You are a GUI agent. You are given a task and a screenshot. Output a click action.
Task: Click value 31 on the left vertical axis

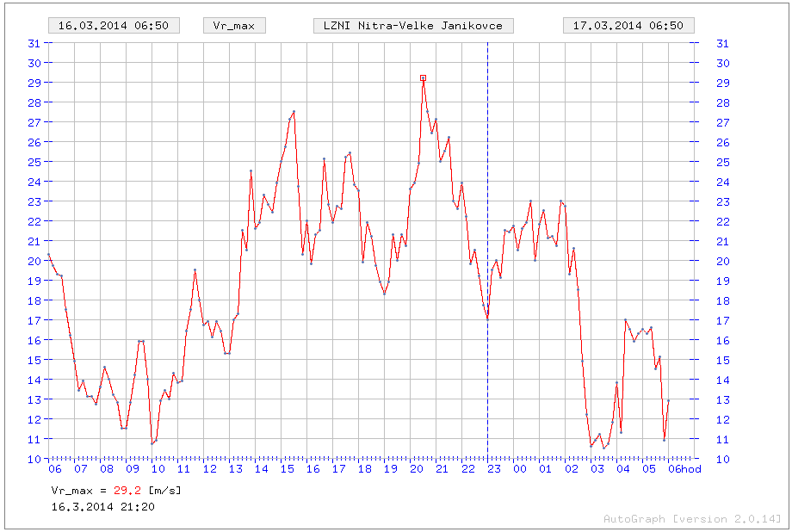tap(34, 43)
